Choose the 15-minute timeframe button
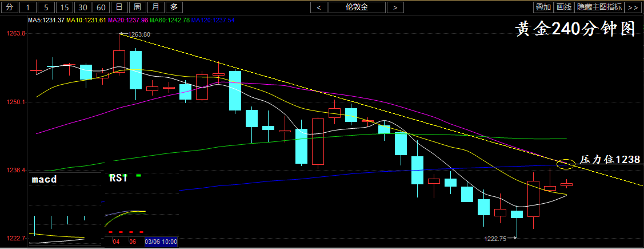This screenshot has width=644, height=249. 65,7
